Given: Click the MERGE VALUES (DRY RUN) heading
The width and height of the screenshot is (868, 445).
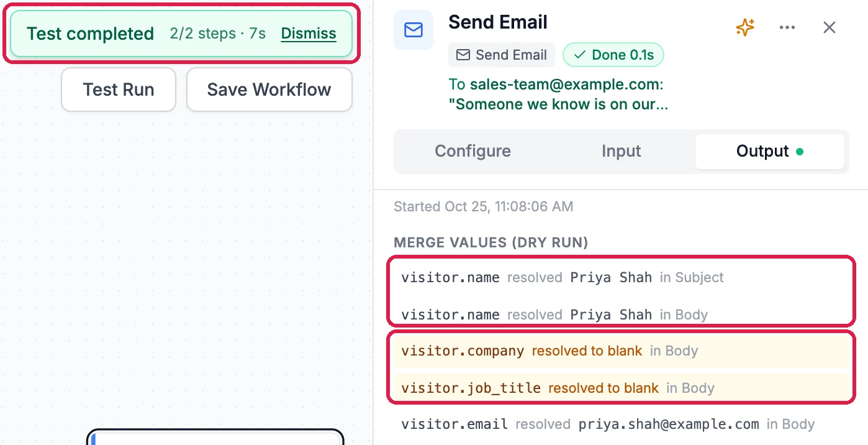Looking at the screenshot, I should [491, 242].
